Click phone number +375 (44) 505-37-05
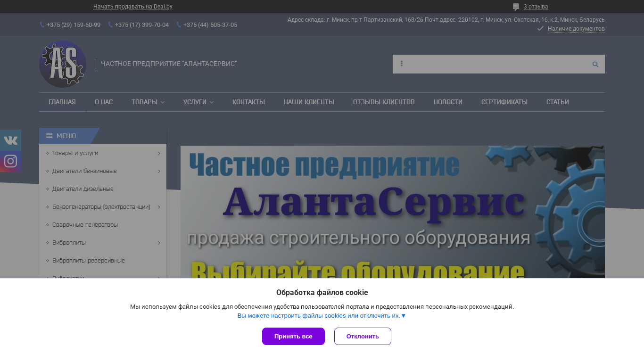The image size is (644, 362). pyautogui.click(x=210, y=25)
